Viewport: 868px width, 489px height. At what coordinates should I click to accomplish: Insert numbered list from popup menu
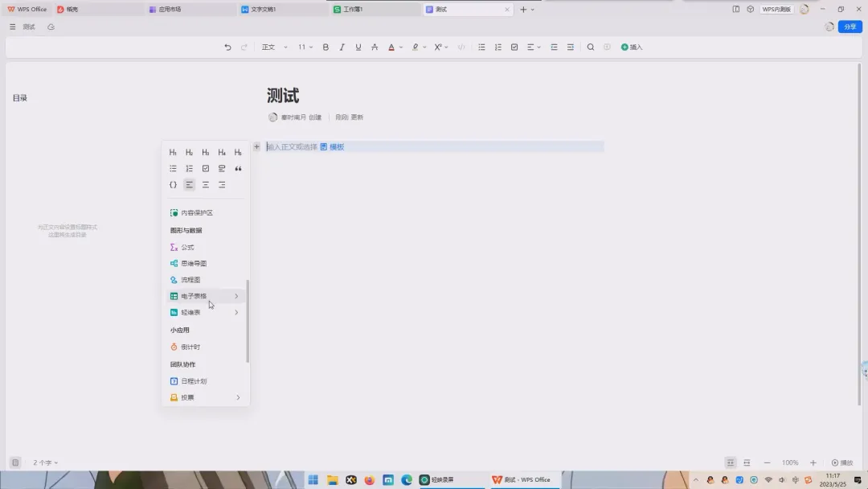(190, 168)
